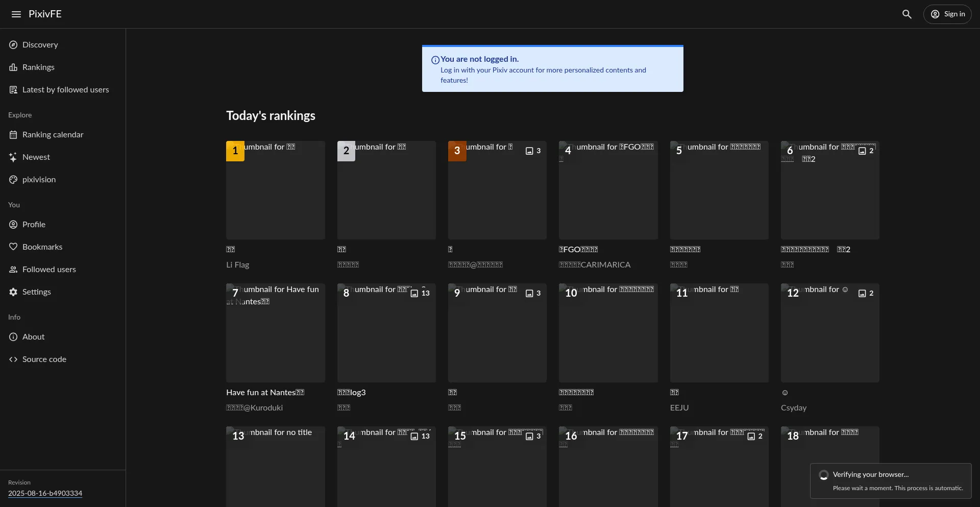The image size is (980, 507).
Task: Open rank 7 Have fun at Nantes thumbnail
Action: tap(276, 333)
